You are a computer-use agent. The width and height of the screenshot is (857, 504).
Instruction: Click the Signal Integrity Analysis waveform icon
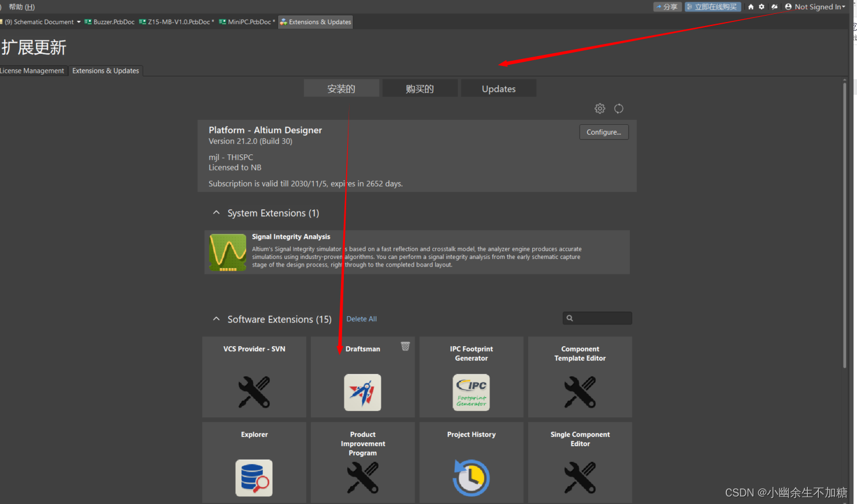tap(228, 253)
